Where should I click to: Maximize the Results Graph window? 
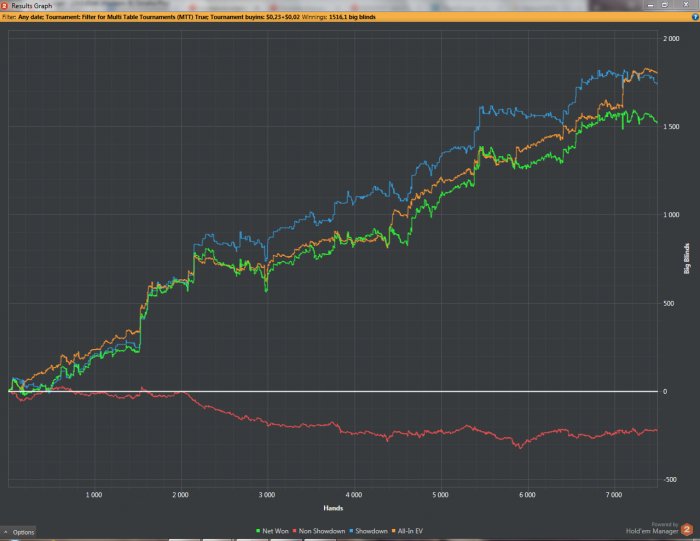click(665, 5)
